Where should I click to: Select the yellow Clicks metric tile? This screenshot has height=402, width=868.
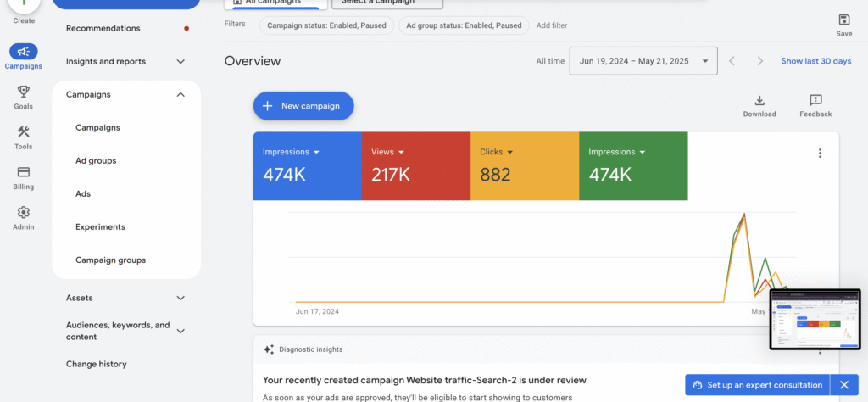(x=524, y=165)
